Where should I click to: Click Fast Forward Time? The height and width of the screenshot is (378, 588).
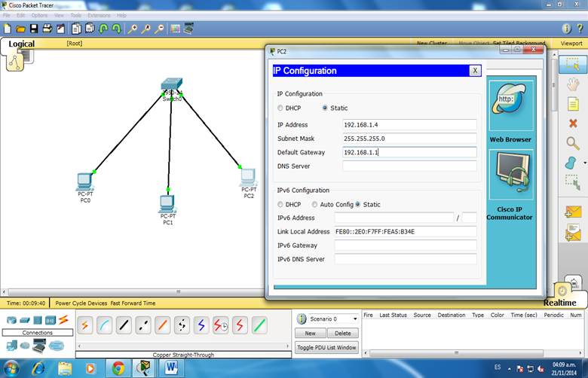pos(133,303)
